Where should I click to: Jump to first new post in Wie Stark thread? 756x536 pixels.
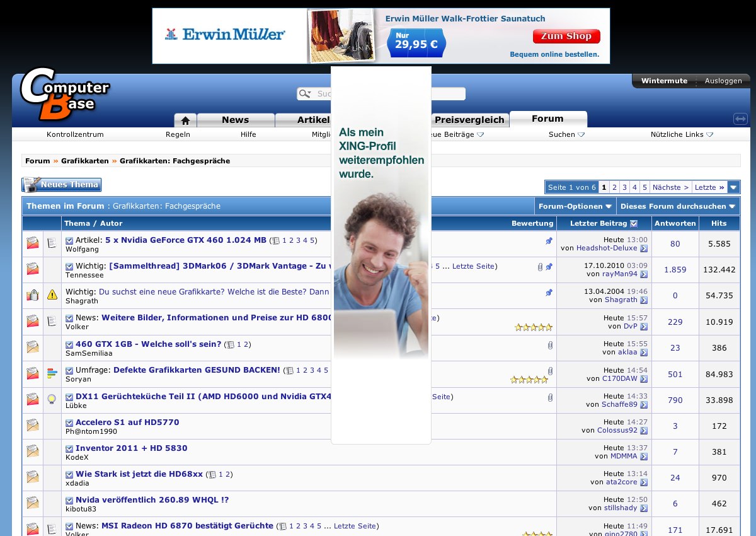pyautogui.click(x=69, y=474)
